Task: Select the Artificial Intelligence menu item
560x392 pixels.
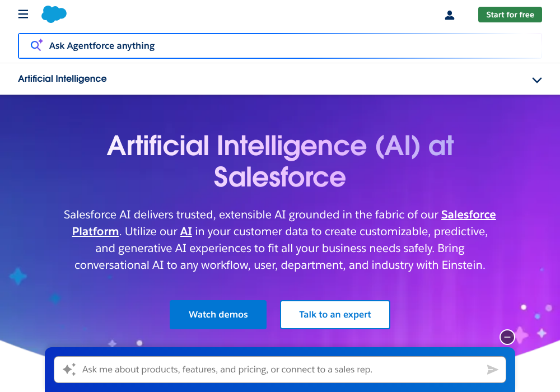Action: click(x=62, y=78)
